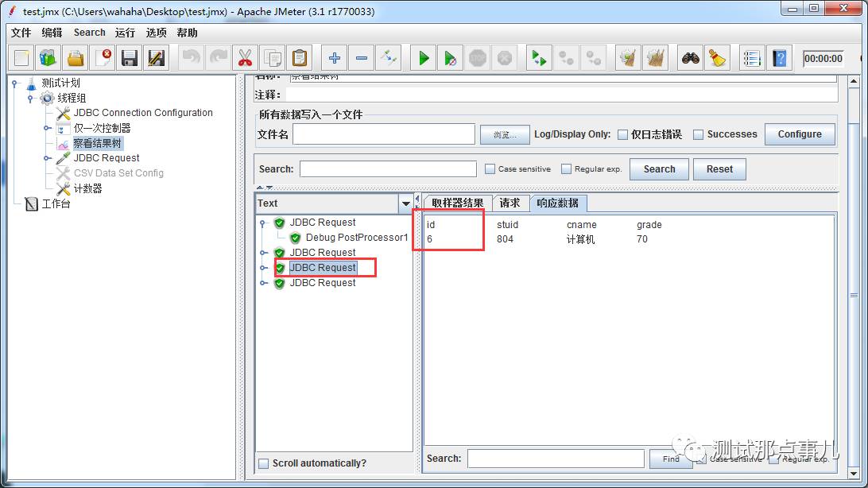
Task: Click the response data Search field
Action: (x=556, y=459)
